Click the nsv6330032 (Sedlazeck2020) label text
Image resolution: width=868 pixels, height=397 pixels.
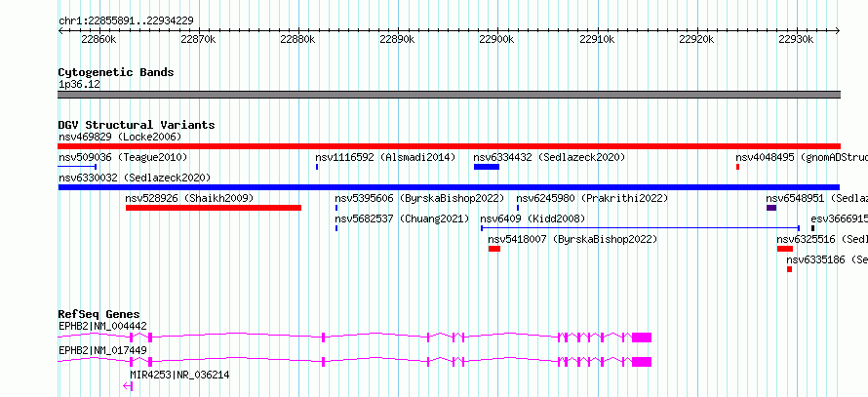(x=135, y=178)
